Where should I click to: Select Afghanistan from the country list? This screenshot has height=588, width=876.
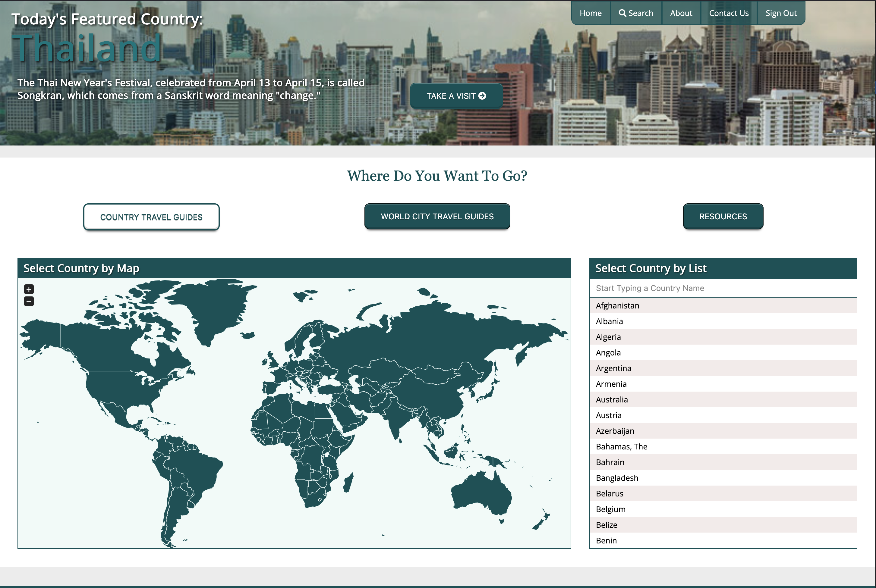[x=723, y=306]
